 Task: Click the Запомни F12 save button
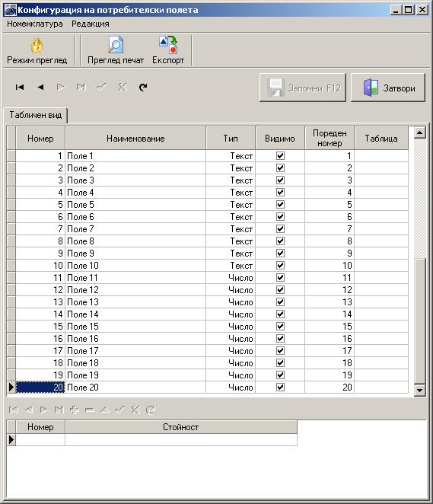(303, 88)
